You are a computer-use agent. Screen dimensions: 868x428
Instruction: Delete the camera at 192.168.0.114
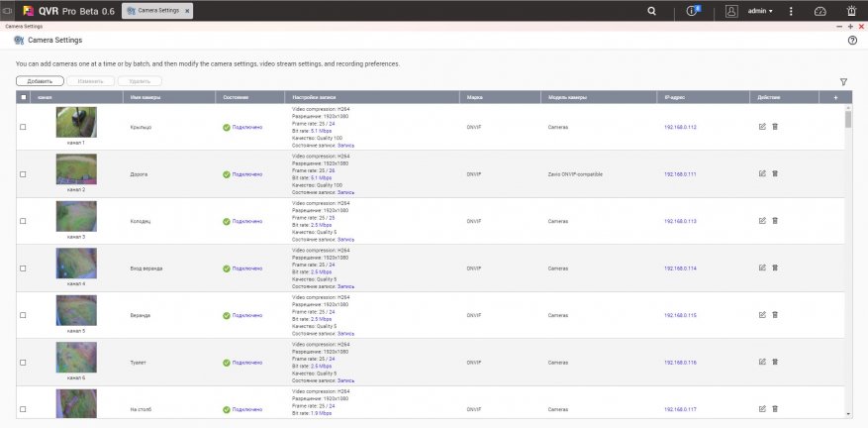click(775, 267)
